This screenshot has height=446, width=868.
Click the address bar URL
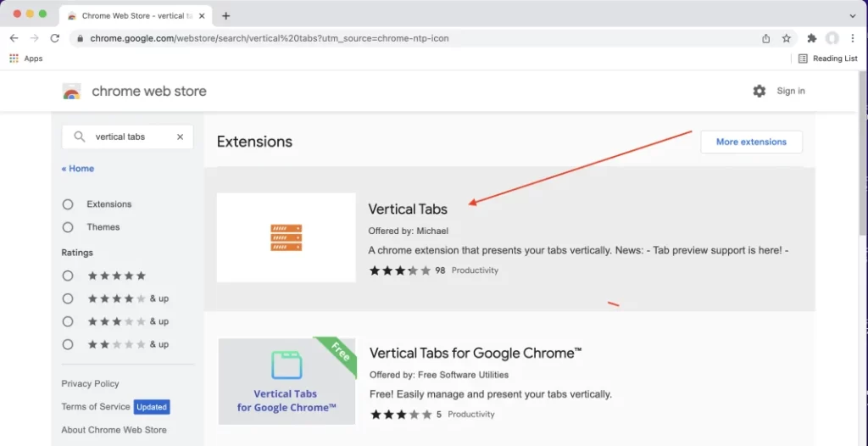[x=270, y=39]
